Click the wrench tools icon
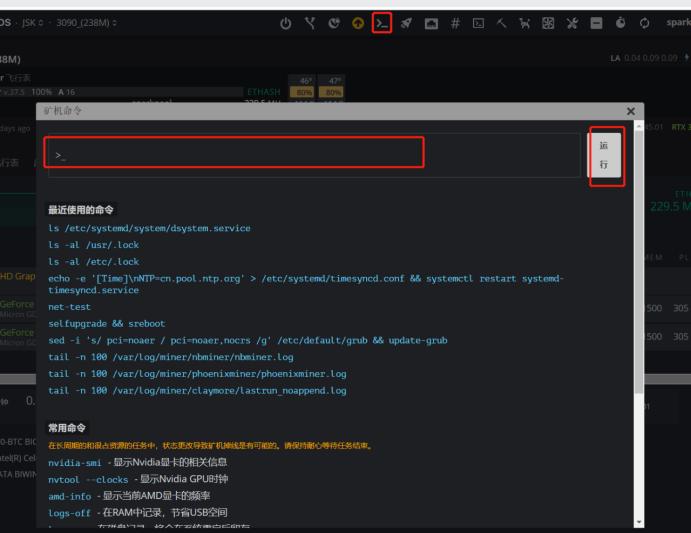The height and width of the screenshot is (533, 691). (x=572, y=23)
